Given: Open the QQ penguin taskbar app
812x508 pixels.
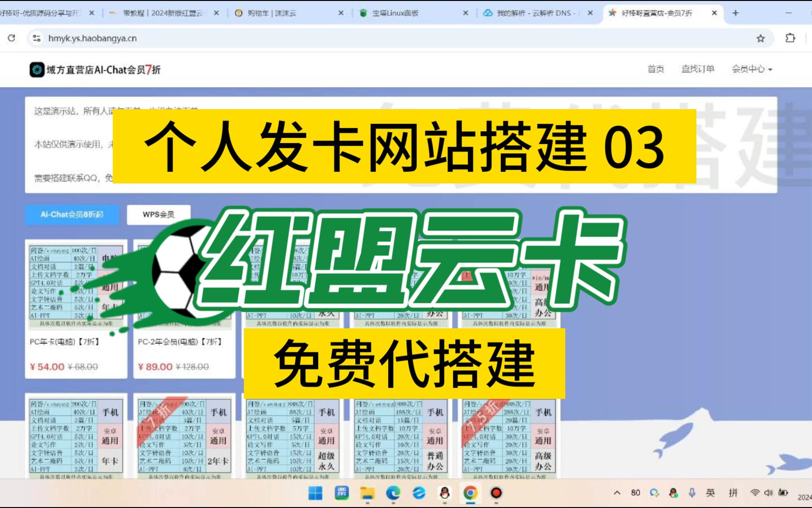Looking at the screenshot, I should (445, 493).
